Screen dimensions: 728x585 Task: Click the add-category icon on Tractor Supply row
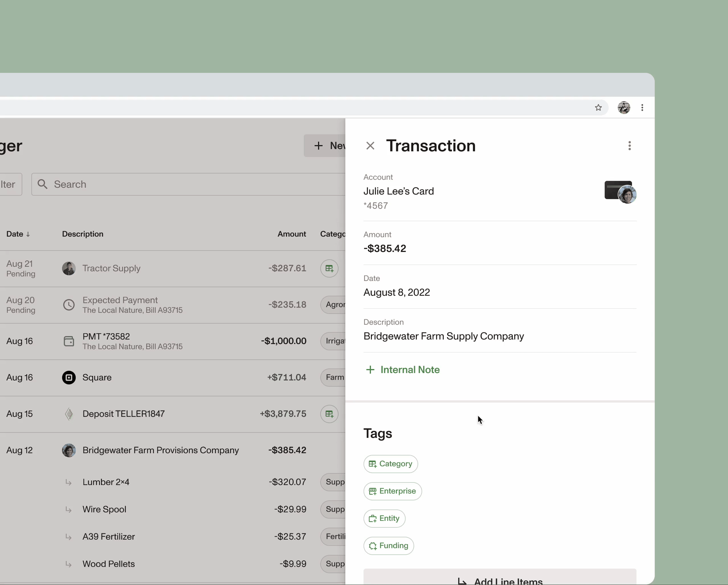(329, 268)
